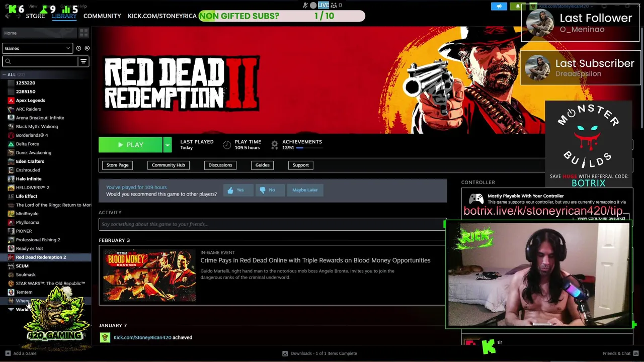Select Maybe Later for recommendation
The height and width of the screenshot is (362, 644).
pyautogui.click(x=305, y=190)
